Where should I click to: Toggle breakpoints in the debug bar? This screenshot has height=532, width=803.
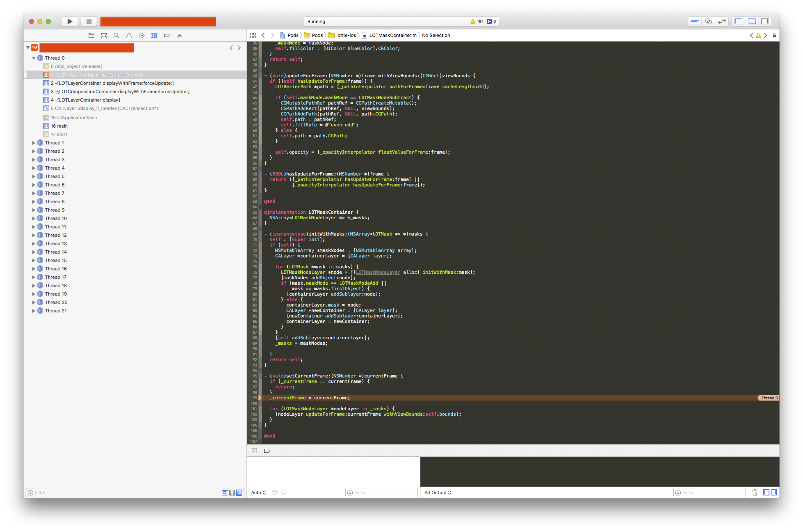(x=267, y=451)
